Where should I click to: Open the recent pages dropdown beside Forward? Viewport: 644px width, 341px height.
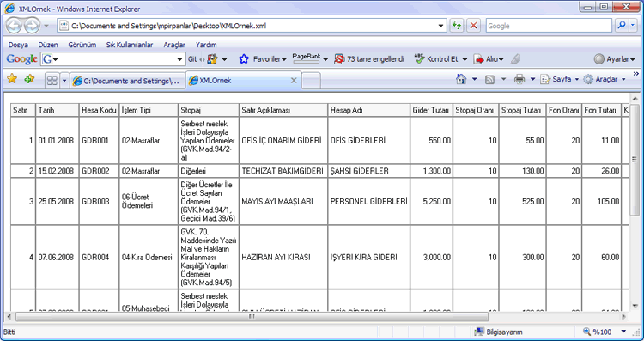[46, 26]
